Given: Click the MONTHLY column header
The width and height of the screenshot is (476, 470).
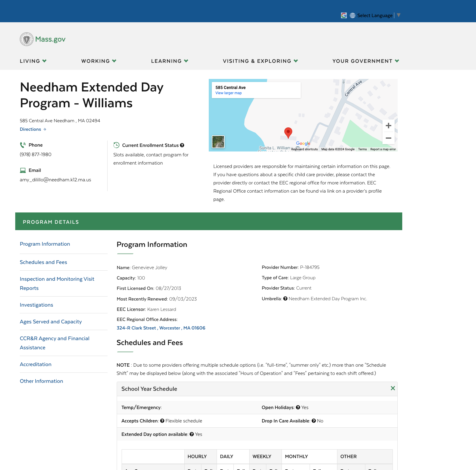Looking at the screenshot, I should click(309, 457).
